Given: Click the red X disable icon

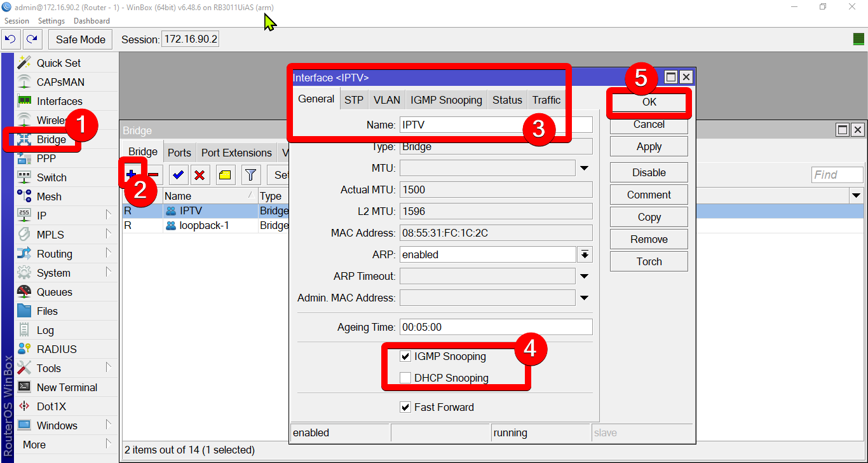Looking at the screenshot, I should 200,175.
